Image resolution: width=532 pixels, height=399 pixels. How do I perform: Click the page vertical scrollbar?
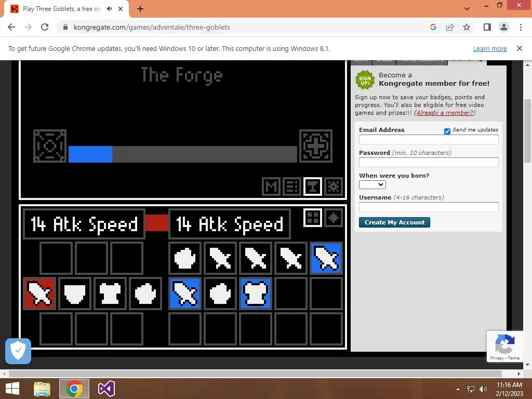[x=527, y=131]
